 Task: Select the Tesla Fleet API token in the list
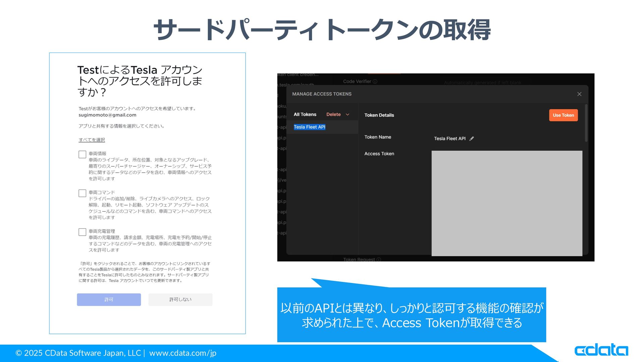(309, 127)
